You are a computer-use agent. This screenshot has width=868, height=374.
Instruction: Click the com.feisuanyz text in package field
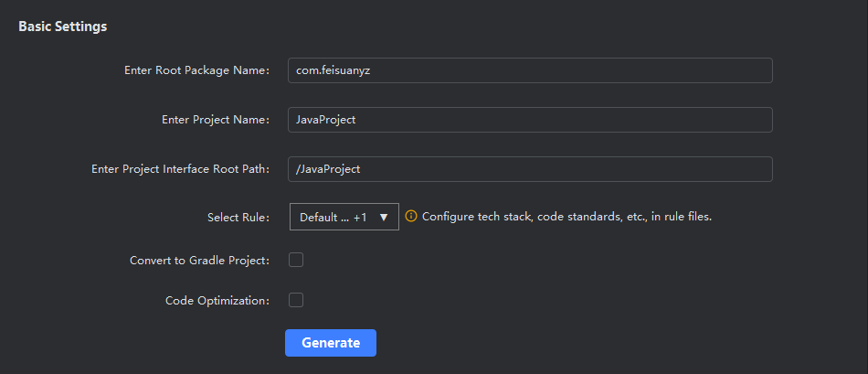click(333, 71)
